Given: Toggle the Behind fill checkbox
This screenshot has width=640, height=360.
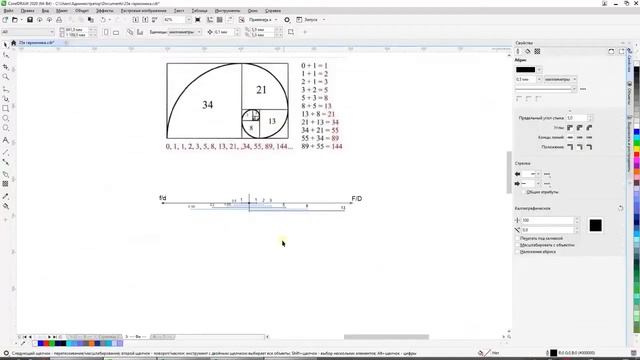Looking at the screenshot, I should coord(517,238).
